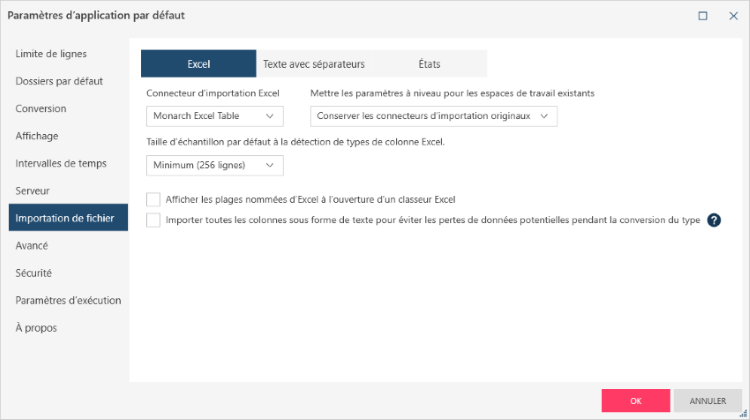Expand Conserver les connecteurs d'importation originaux dropdown
Screen dimensions: 750x420
(x=433, y=116)
